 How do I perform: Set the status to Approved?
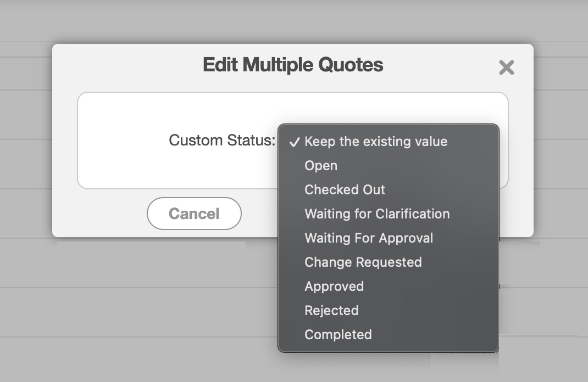point(334,286)
